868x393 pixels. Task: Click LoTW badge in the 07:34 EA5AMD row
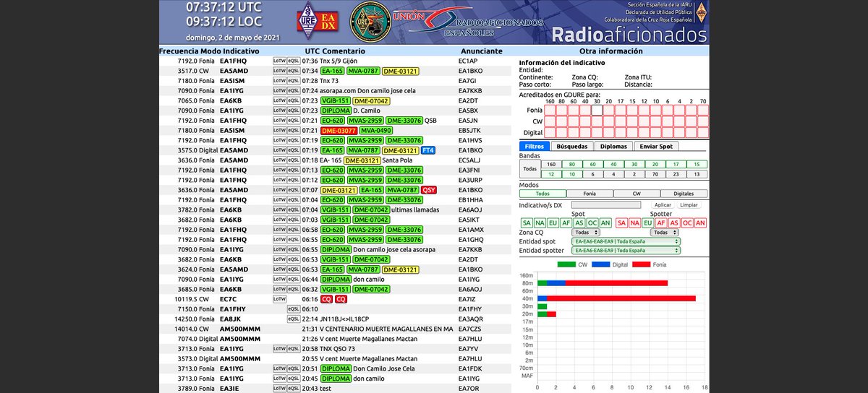(x=279, y=72)
